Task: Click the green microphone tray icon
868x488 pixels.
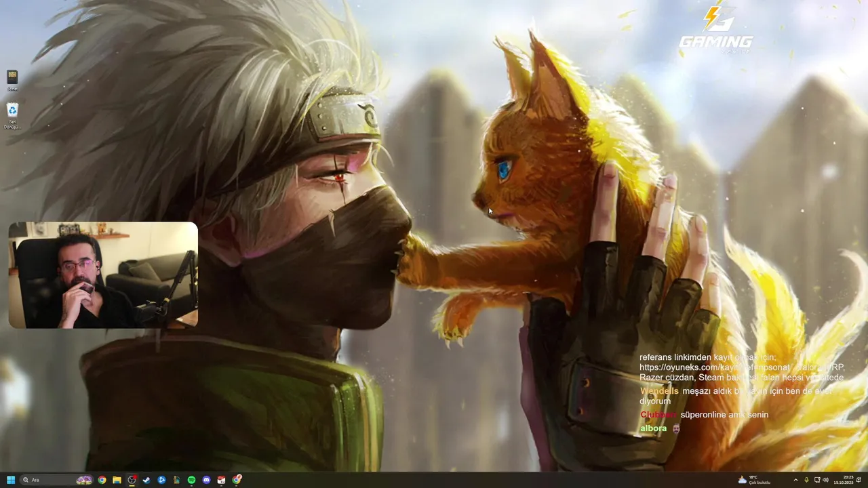Action: 806,480
